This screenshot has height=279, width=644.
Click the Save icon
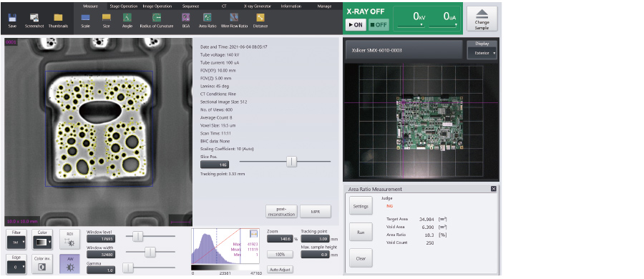pos(12,18)
